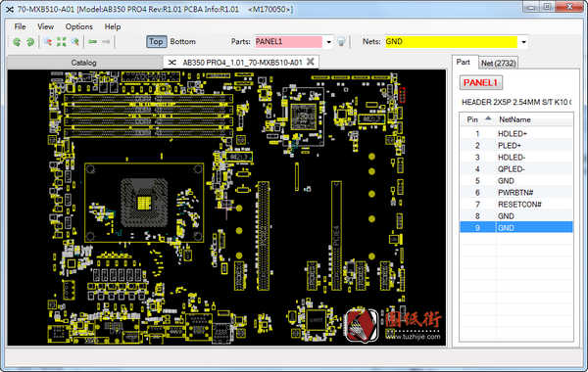This screenshot has width=588, height=372.
Task: Click the HEADER 2X5P part description text
Action: pyautogui.click(x=516, y=102)
